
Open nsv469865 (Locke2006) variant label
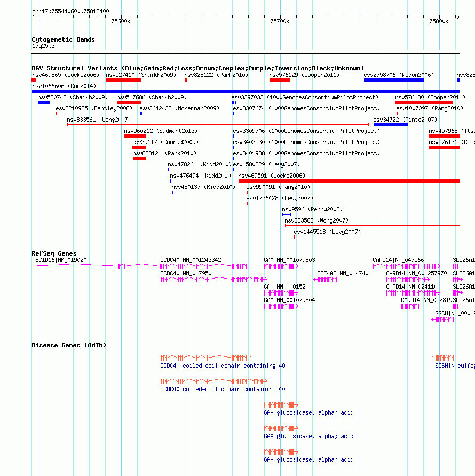[x=66, y=75]
